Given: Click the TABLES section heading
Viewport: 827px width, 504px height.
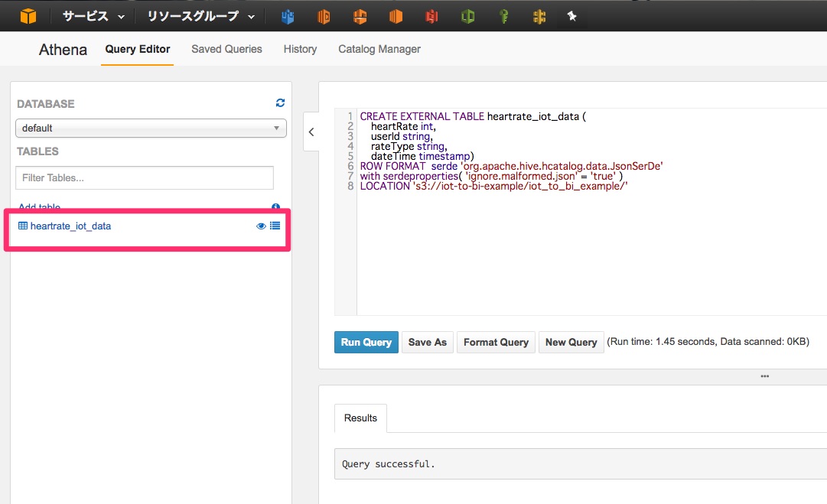Looking at the screenshot, I should (37, 151).
